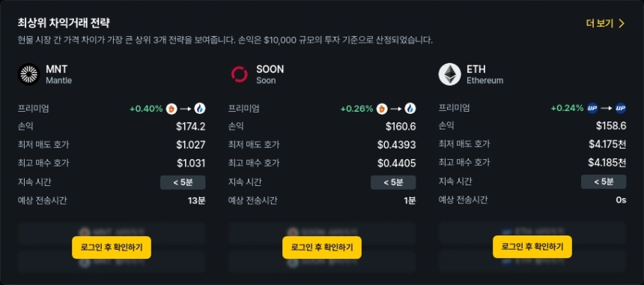
Task: Click the MNT Mantle coin logo
Action: pos(28,74)
